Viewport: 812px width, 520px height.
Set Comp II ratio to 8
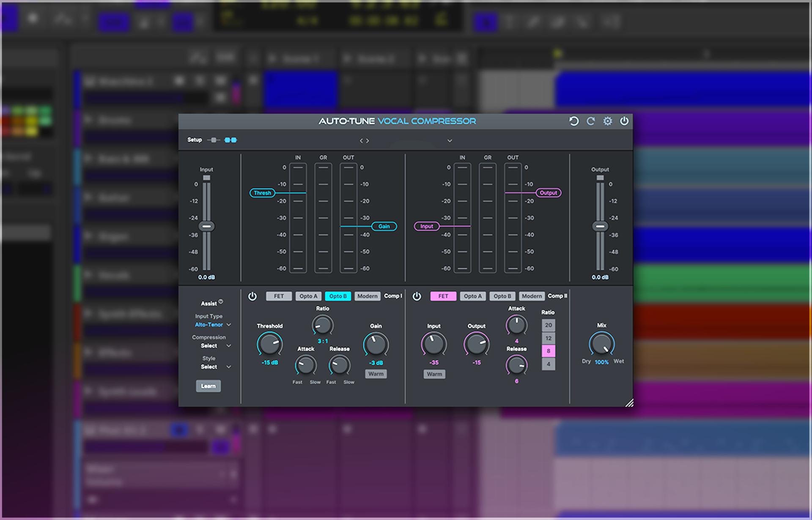tap(549, 351)
